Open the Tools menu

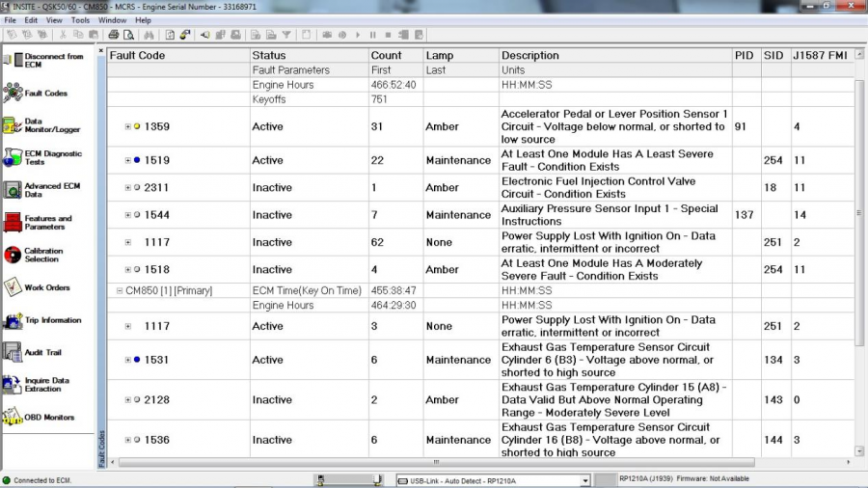click(80, 19)
